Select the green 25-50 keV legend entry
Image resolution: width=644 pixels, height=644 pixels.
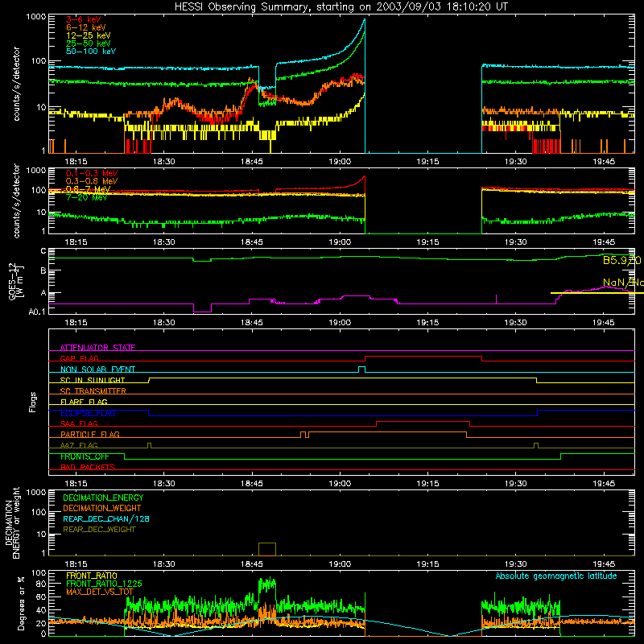pyautogui.click(x=89, y=43)
